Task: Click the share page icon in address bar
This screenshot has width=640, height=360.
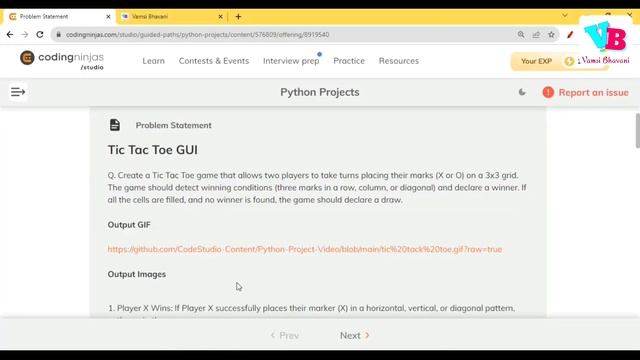Action: click(536, 35)
